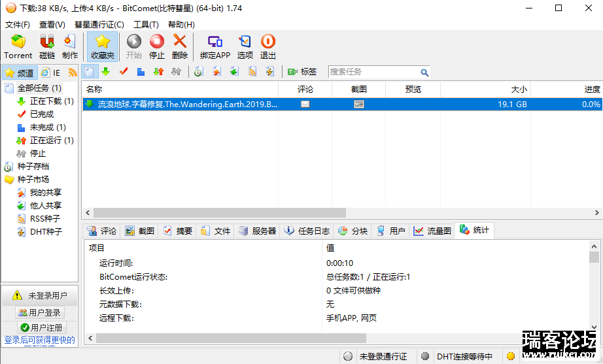This screenshot has width=603, height=364.
Task: Exit BitComet with 退出 button
Action: click(x=267, y=46)
